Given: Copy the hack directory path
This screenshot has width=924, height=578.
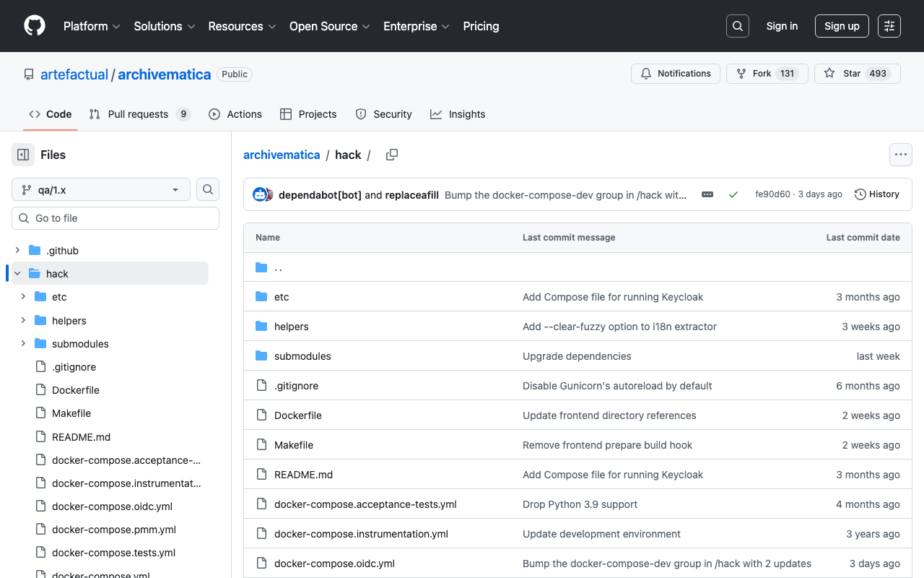Looking at the screenshot, I should [391, 155].
